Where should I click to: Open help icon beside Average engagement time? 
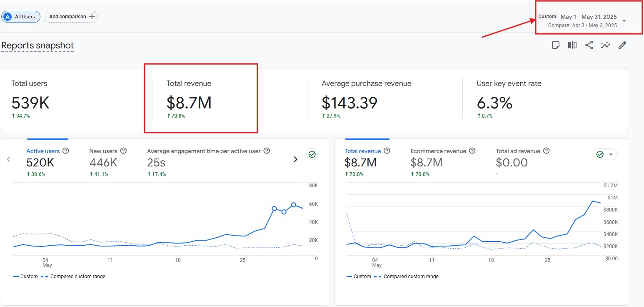[267, 151]
